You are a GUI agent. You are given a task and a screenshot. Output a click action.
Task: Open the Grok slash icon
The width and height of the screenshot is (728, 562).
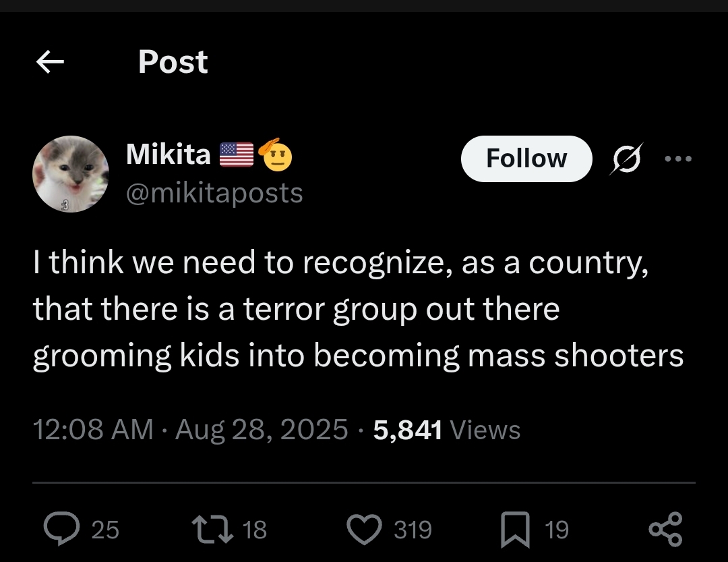click(x=627, y=159)
